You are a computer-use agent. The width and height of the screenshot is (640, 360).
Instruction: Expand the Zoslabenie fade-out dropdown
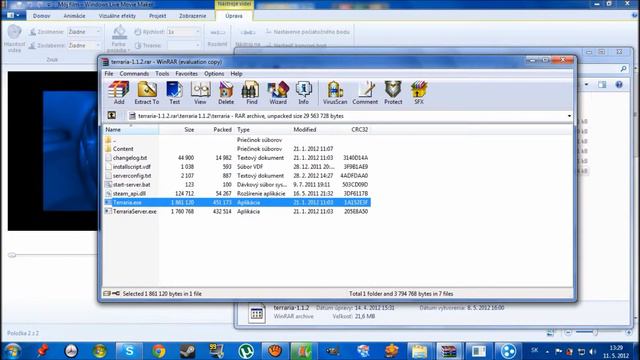98,45
